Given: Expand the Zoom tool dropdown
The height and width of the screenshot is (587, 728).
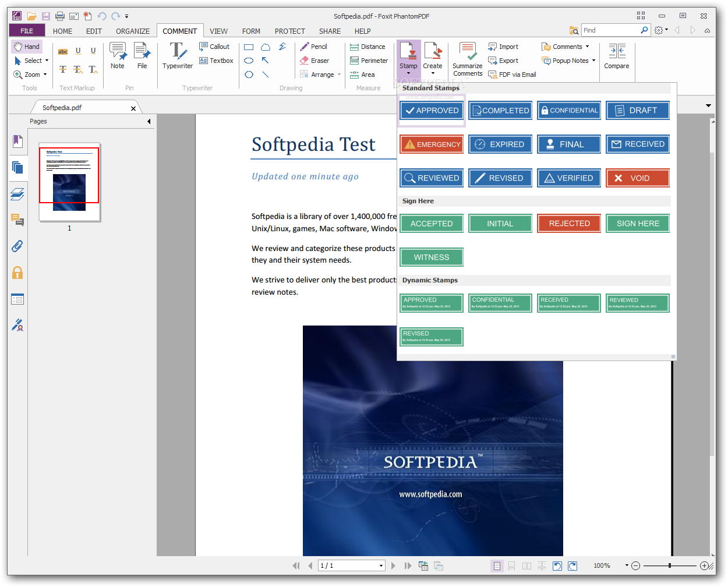Looking at the screenshot, I should [x=45, y=75].
